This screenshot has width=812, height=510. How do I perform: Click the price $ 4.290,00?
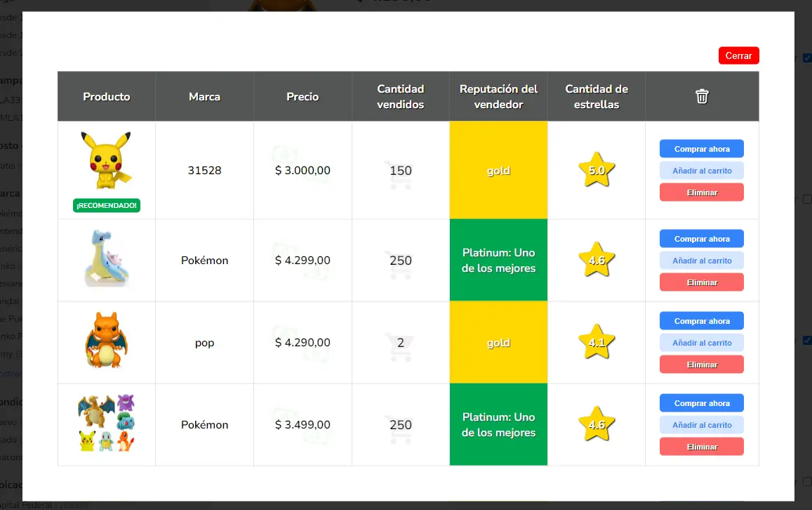302,342
